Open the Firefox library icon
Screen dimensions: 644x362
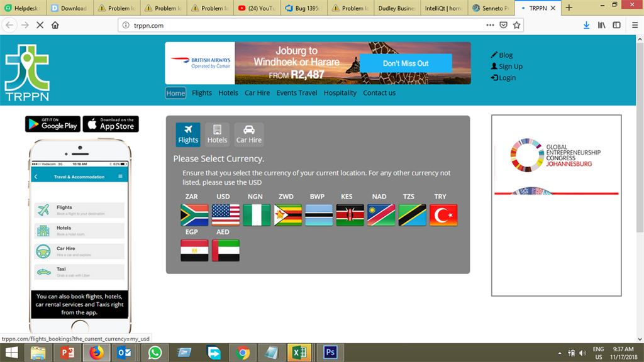(x=602, y=25)
